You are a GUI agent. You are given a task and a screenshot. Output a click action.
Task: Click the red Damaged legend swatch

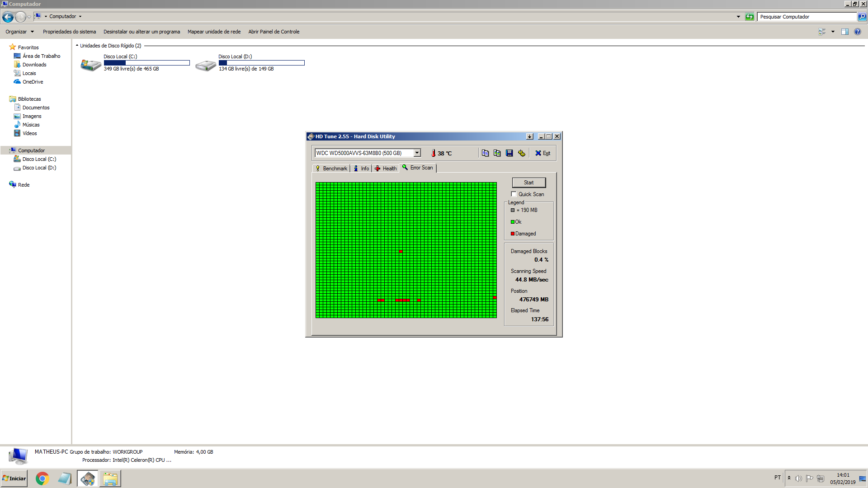(513, 234)
